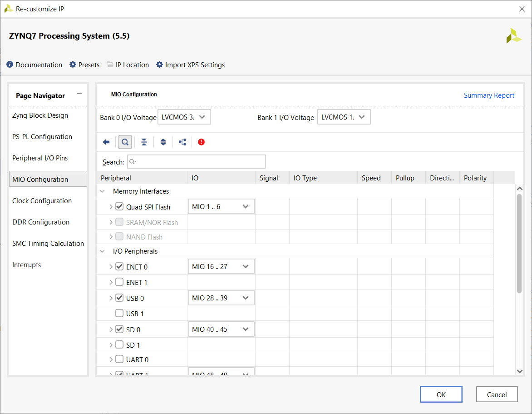
Task: Open ENET 0 MIO 16..27 dropdown
Action: [221, 267]
